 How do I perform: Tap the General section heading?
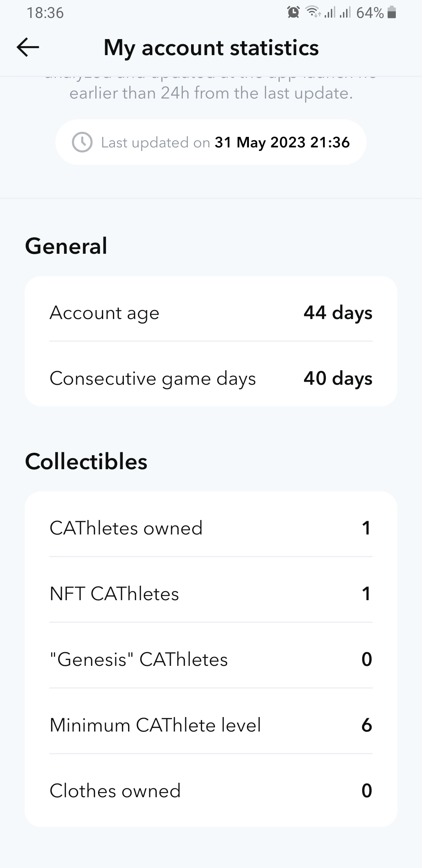(x=66, y=246)
